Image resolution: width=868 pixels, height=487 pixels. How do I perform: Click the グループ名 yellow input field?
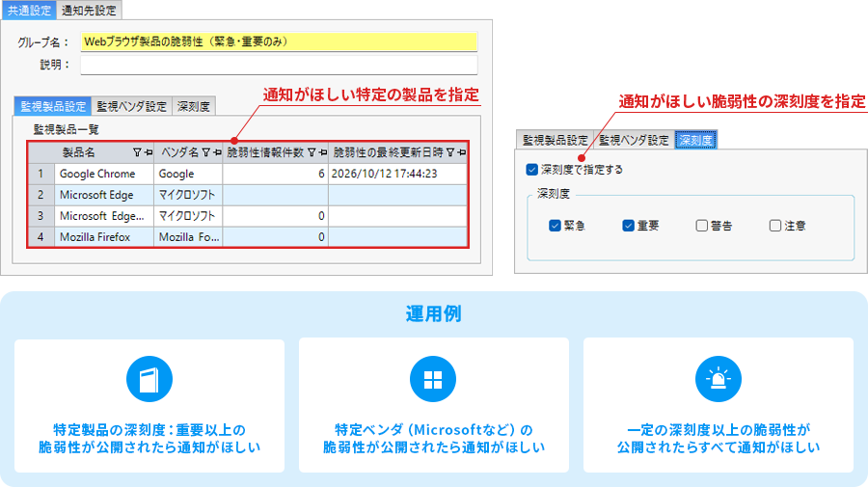[279, 42]
